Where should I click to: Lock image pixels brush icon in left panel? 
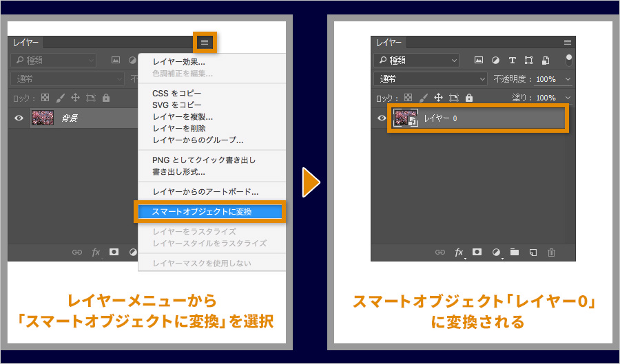point(60,98)
